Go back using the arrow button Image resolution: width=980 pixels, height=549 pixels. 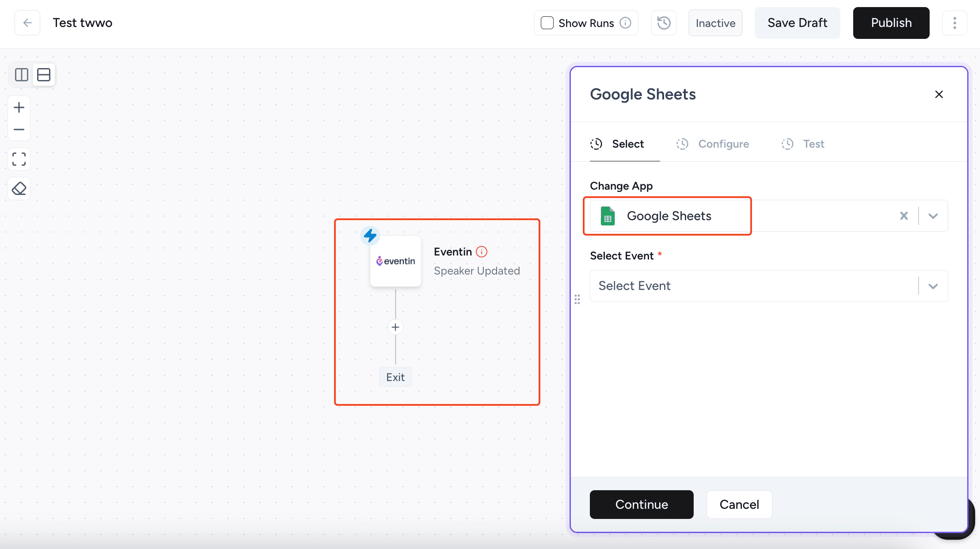(x=27, y=23)
